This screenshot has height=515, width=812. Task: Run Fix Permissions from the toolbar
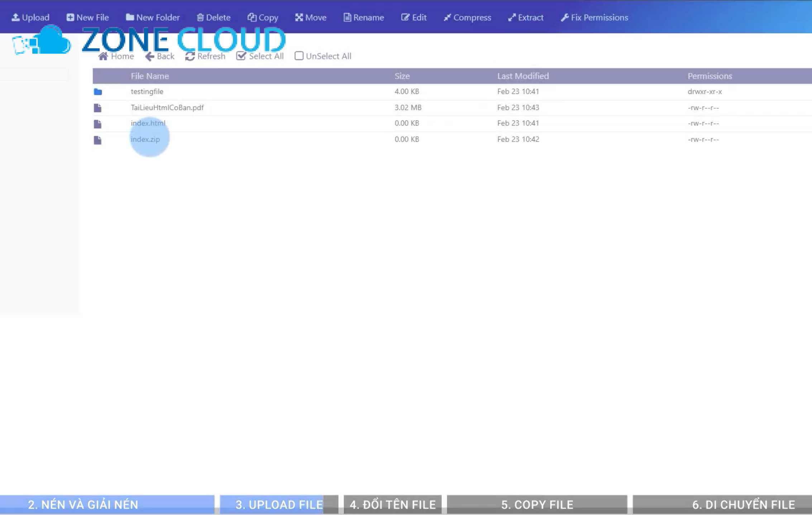point(594,17)
